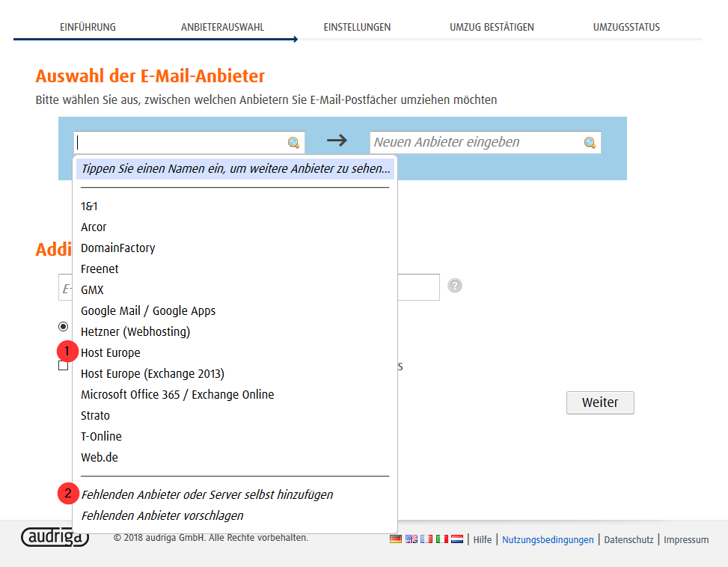Click the search icon in old provider field
This screenshot has width=728, height=567.
(293, 142)
